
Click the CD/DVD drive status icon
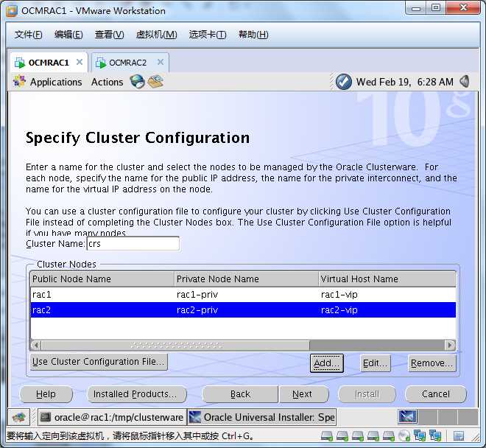404,436
